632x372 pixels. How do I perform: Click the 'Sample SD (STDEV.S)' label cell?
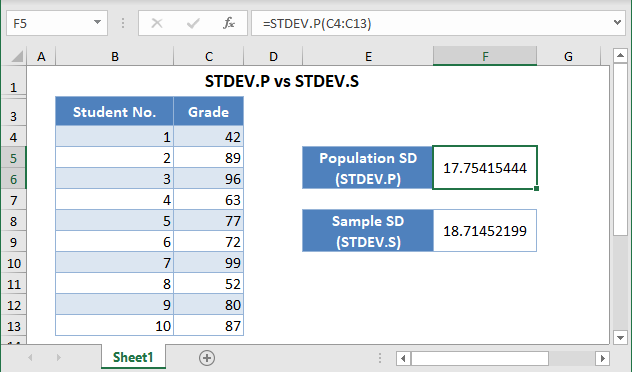368,231
